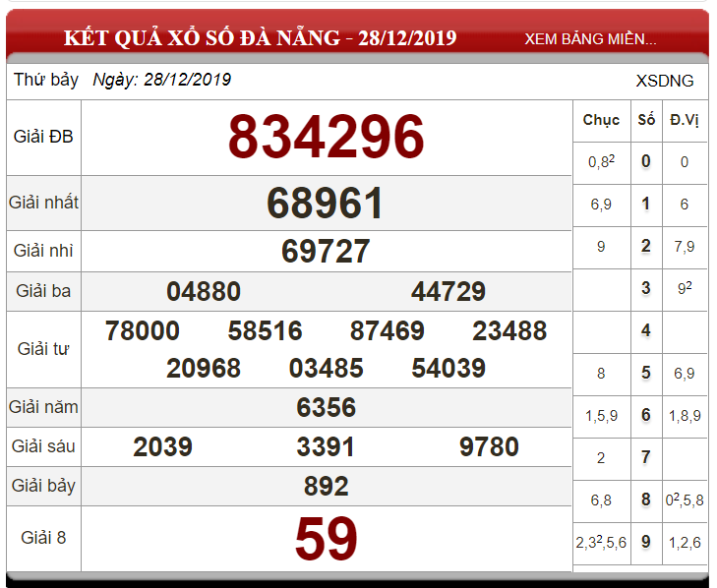Click the Giải nhất row label
This screenshot has height=588, width=717.
43,203
